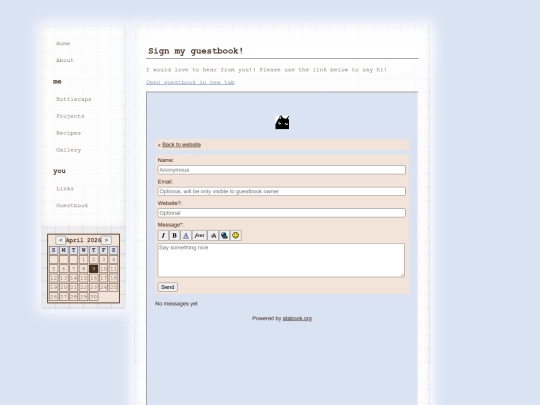The image size is (540, 405).
Task: Visit the atabook.org link
Action: click(x=297, y=319)
